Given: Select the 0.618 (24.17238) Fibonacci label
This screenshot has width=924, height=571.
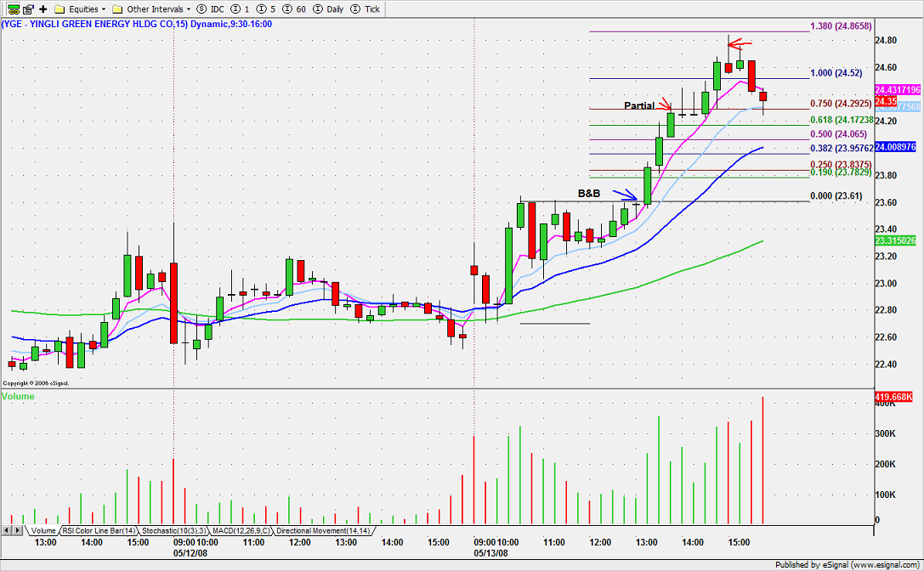Looking at the screenshot, I should coord(842,120).
